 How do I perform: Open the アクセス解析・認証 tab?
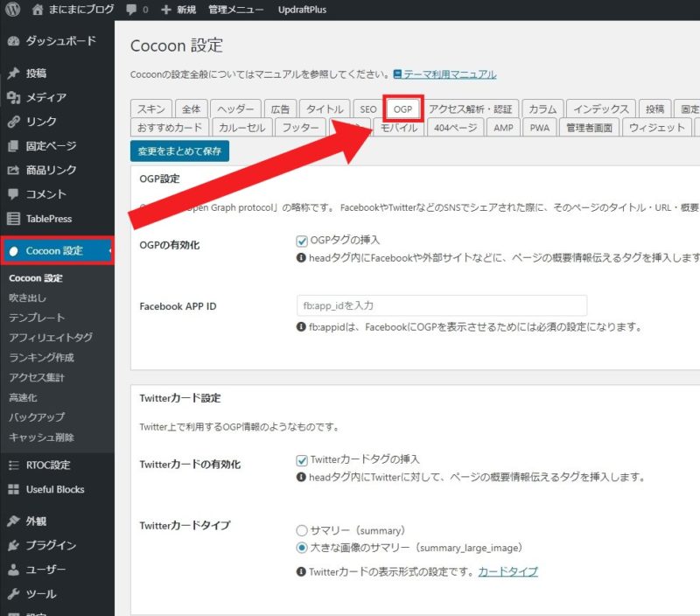click(x=471, y=108)
